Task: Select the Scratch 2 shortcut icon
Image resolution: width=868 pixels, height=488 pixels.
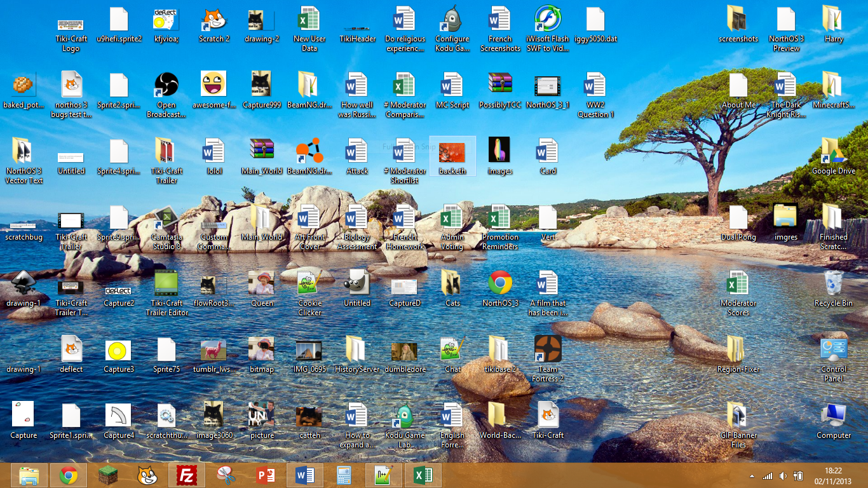Action: click(x=214, y=25)
